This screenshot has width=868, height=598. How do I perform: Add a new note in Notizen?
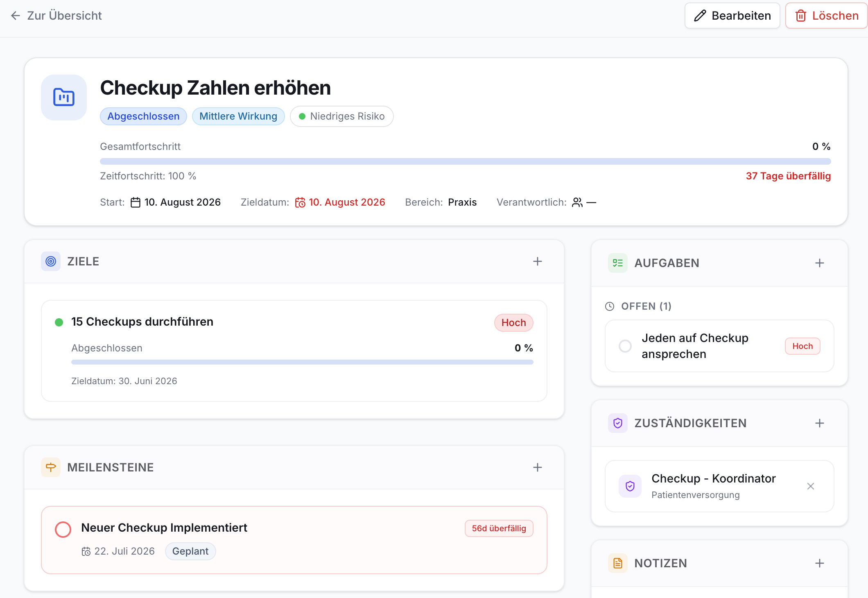pyautogui.click(x=820, y=563)
